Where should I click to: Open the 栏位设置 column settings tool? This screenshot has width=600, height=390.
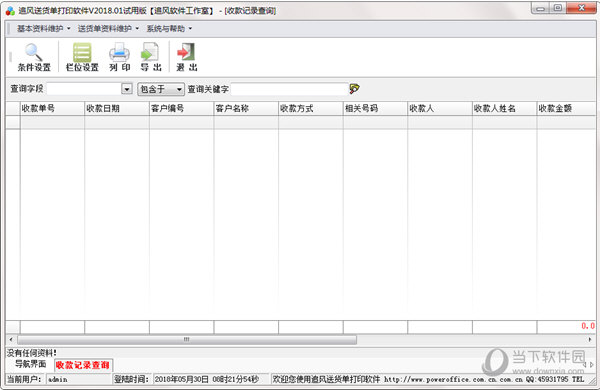(82, 57)
